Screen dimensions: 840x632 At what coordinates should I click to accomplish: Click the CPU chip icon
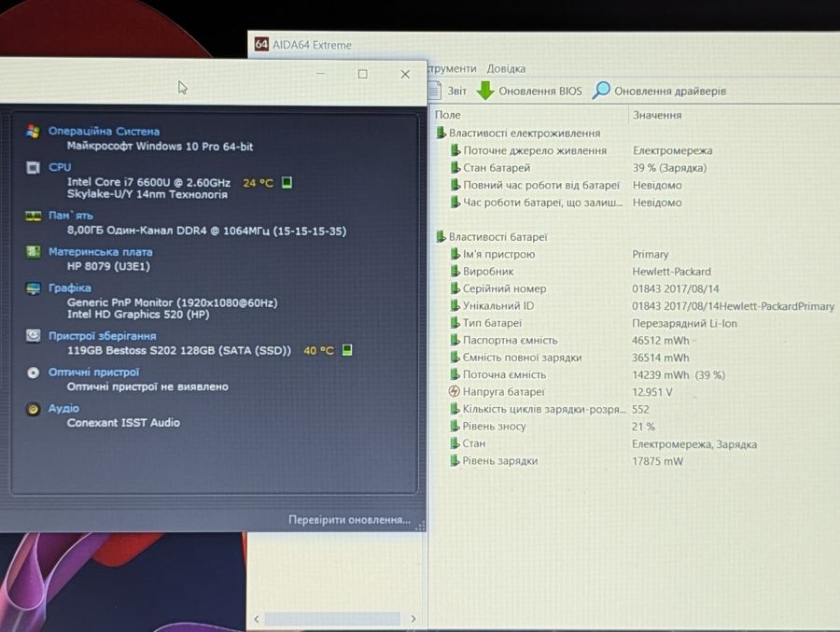33,168
